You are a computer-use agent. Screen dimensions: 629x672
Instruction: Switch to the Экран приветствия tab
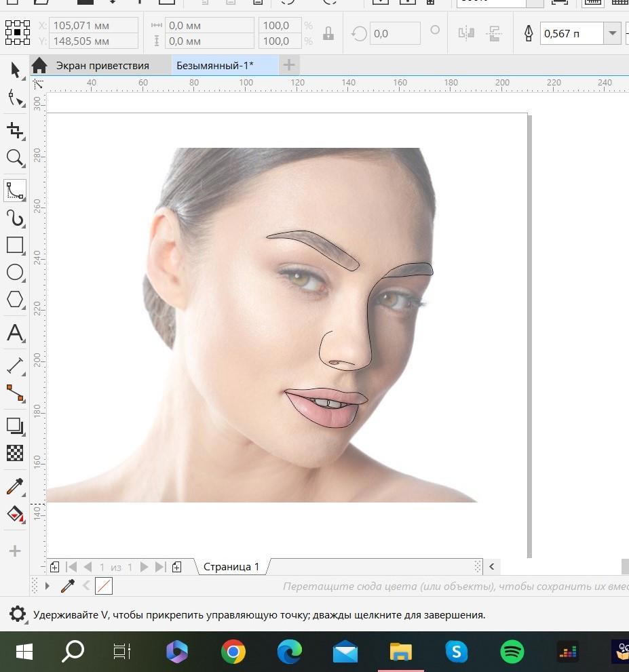coord(102,66)
